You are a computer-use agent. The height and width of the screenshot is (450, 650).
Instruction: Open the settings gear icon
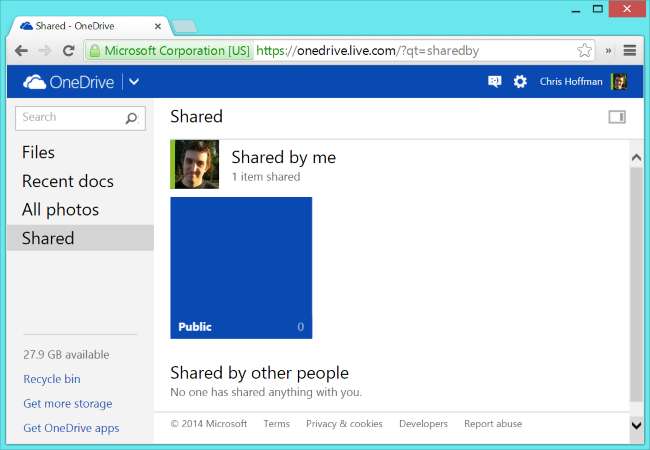pyautogui.click(x=520, y=82)
